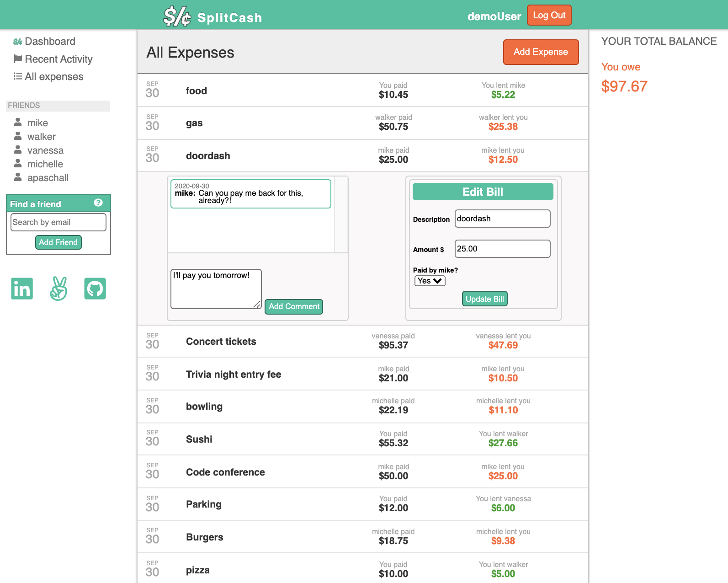Expand the Trivia night entry fee row

[x=363, y=374]
